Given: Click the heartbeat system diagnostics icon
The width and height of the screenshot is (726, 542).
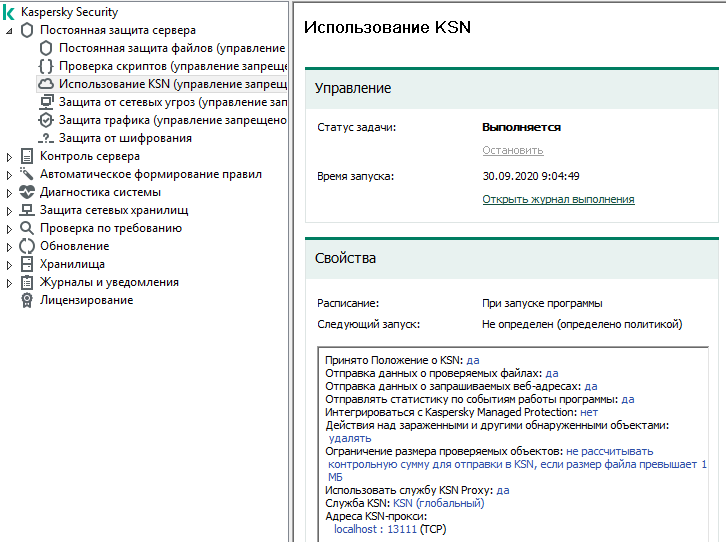Looking at the screenshot, I should 27,192.
